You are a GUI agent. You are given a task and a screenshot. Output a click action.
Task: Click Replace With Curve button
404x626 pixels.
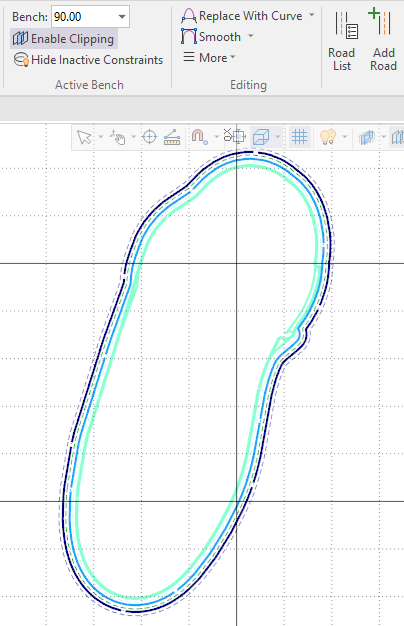click(242, 16)
